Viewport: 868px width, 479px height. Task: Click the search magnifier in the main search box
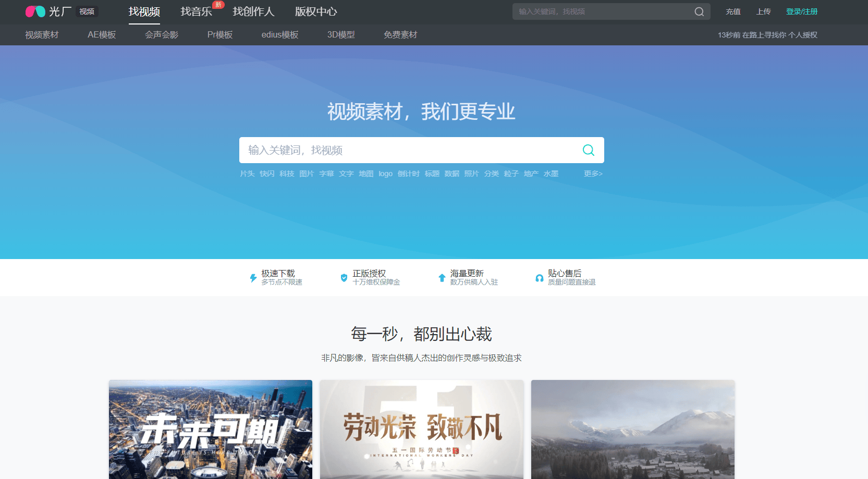point(588,150)
